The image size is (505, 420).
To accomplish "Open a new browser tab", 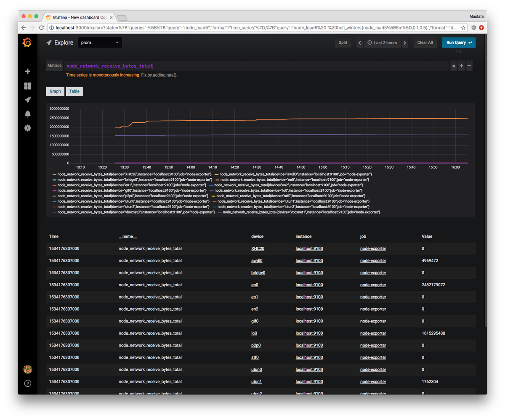I will 122,17.
